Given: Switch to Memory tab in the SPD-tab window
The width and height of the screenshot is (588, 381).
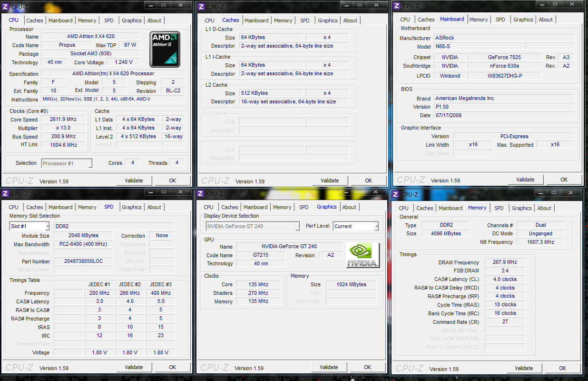Looking at the screenshot, I should (x=87, y=207).
